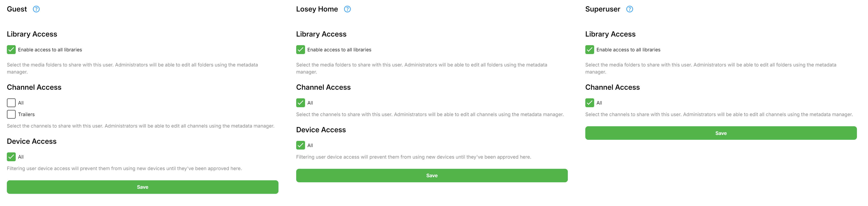Toggle Losey Home's Device Access All checkbox
Image resolution: width=868 pixels, height=206 pixels.
pos(300,145)
